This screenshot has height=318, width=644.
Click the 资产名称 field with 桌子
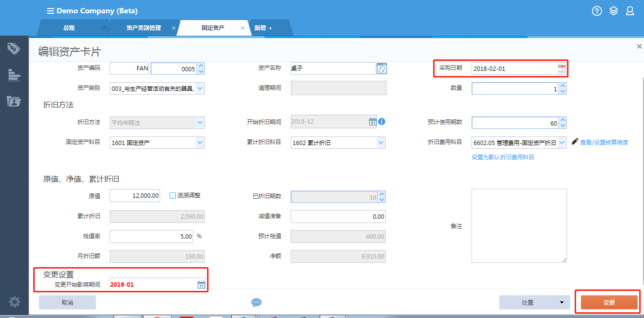(333, 68)
